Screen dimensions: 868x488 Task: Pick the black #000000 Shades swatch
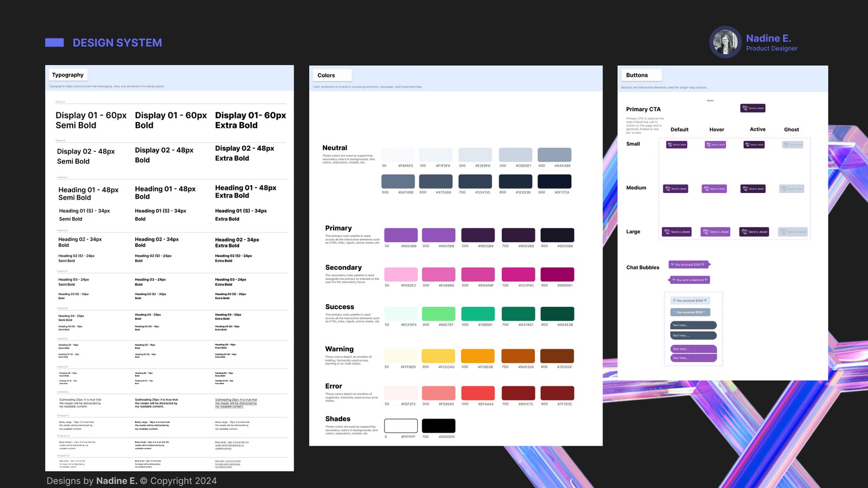439,426
